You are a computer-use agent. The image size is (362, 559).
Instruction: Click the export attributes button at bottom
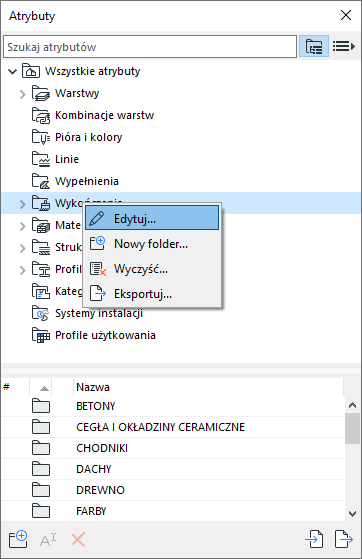pyautogui.click(x=344, y=539)
